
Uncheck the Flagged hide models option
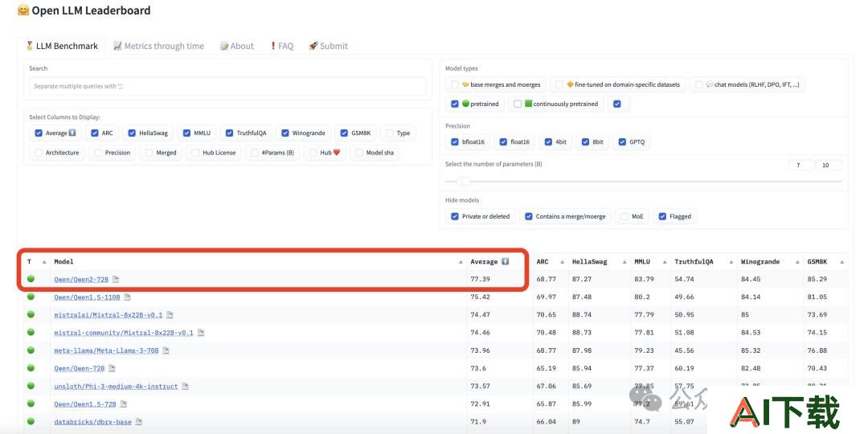coord(662,216)
